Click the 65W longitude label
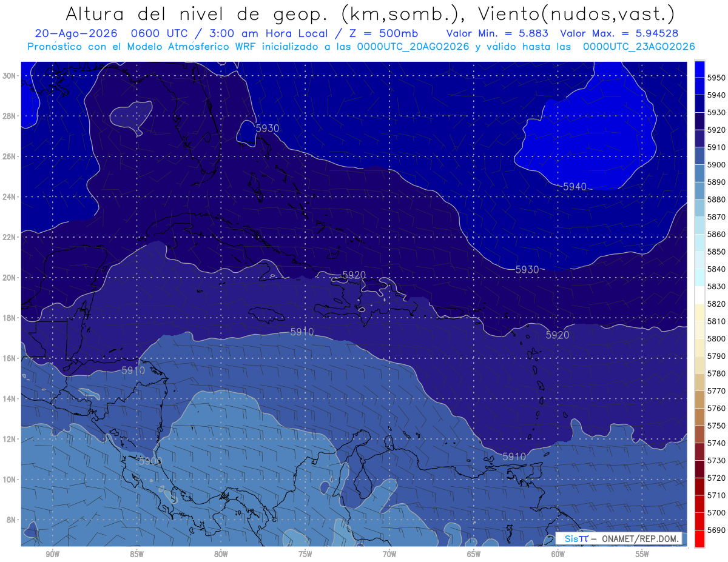 (474, 554)
